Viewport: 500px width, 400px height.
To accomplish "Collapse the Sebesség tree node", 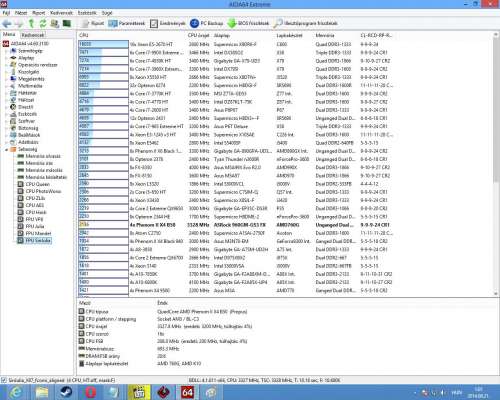I will click(6, 149).
